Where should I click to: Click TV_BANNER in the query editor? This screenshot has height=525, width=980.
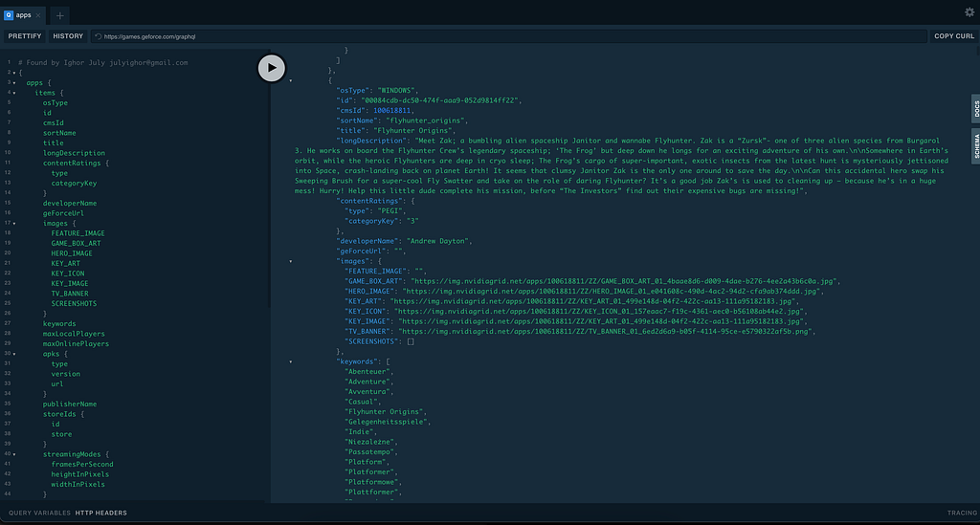pos(70,294)
